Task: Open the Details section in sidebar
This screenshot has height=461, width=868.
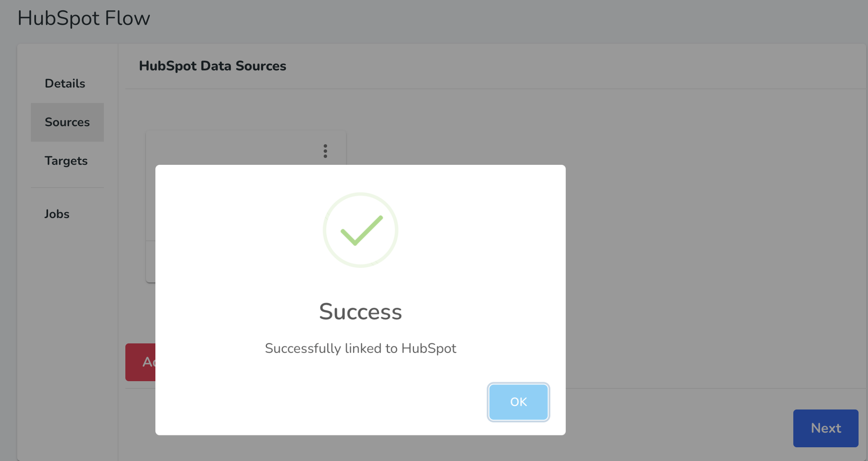Action: coord(65,83)
